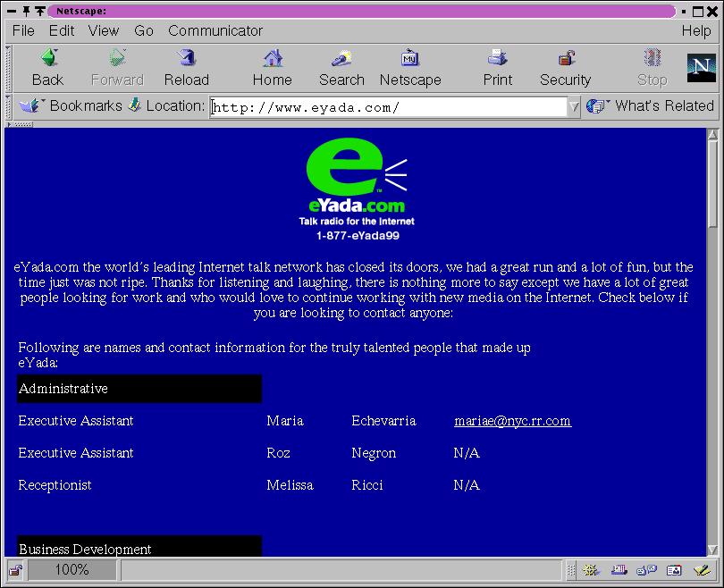
Task: Click the Receptionist job title
Action: pyautogui.click(x=55, y=485)
